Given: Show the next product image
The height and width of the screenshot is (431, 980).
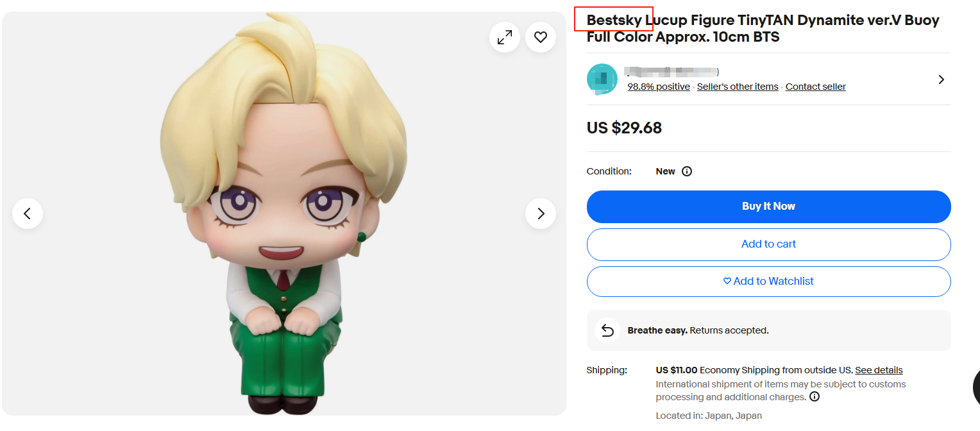Looking at the screenshot, I should pos(541,214).
